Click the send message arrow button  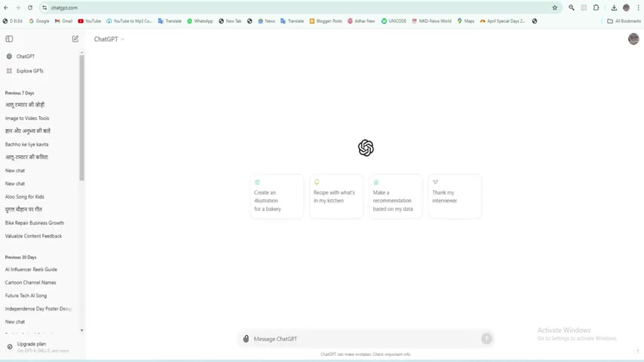[486, 339]
